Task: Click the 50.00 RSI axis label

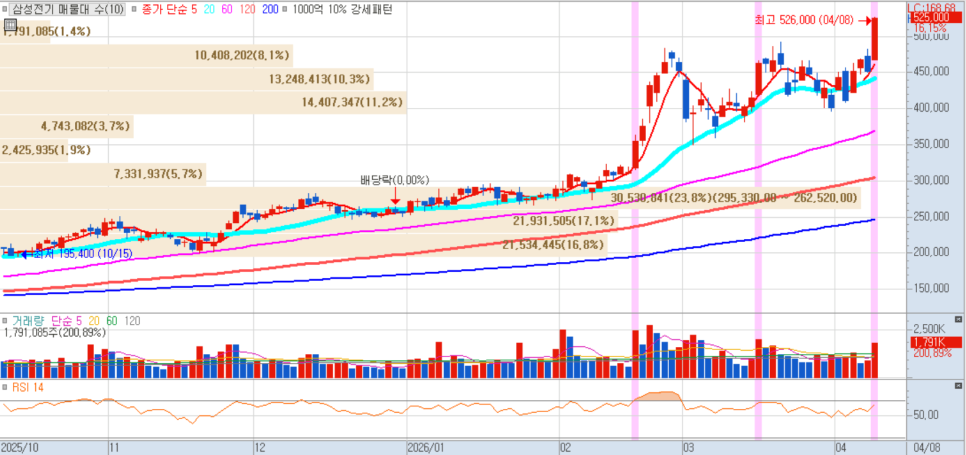Action: pos(925,414)
